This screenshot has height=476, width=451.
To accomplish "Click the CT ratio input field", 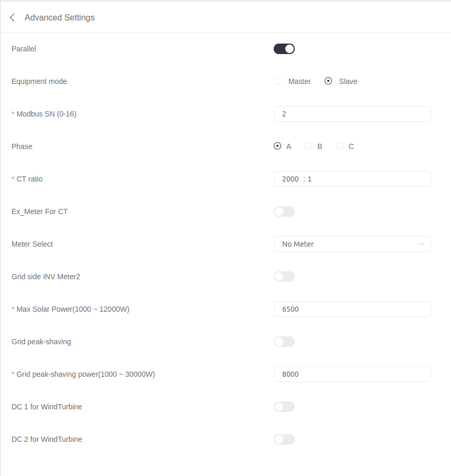I will click(352, 179).
